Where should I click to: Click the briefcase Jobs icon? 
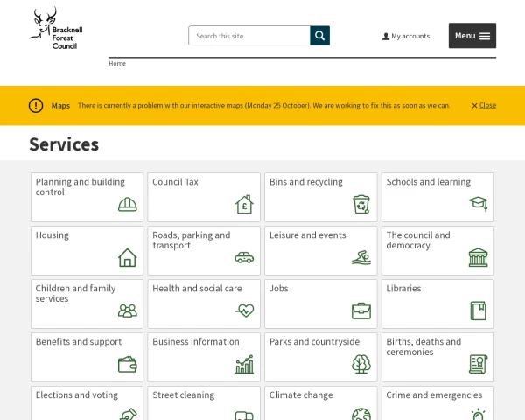point(361,311)
